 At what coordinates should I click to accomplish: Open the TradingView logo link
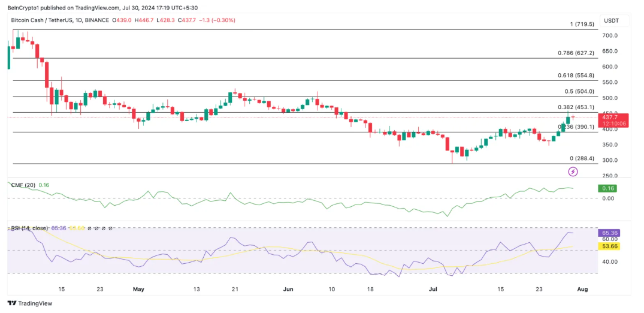pyautogui.click(x=30, y=303)
